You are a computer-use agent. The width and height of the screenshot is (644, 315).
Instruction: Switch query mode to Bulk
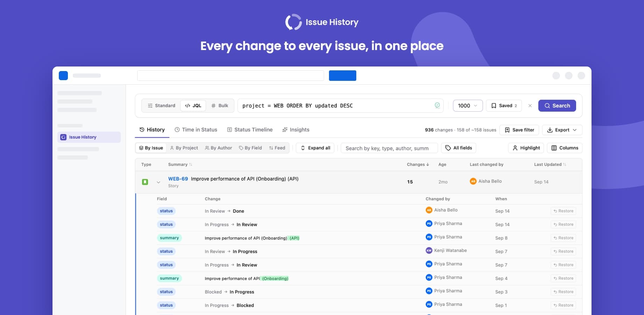[220, 106]
